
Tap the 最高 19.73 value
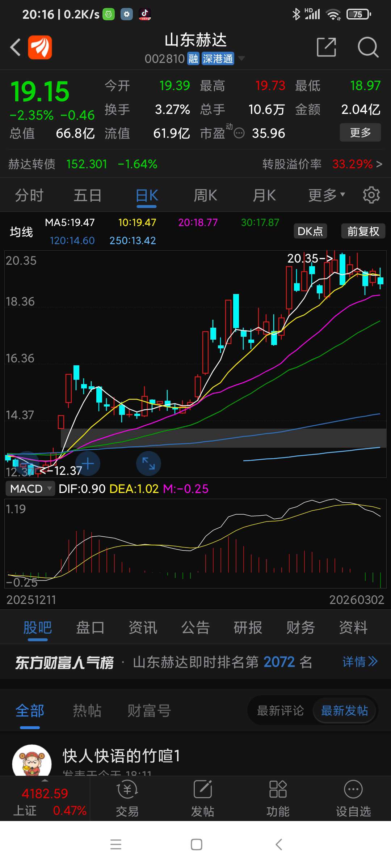[270, 86]
